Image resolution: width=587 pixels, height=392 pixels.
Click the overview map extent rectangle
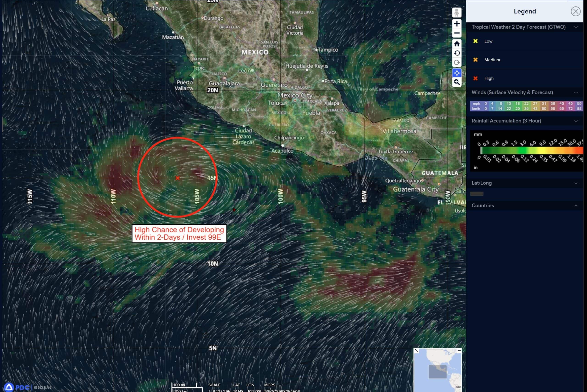[x=437, y=372]
